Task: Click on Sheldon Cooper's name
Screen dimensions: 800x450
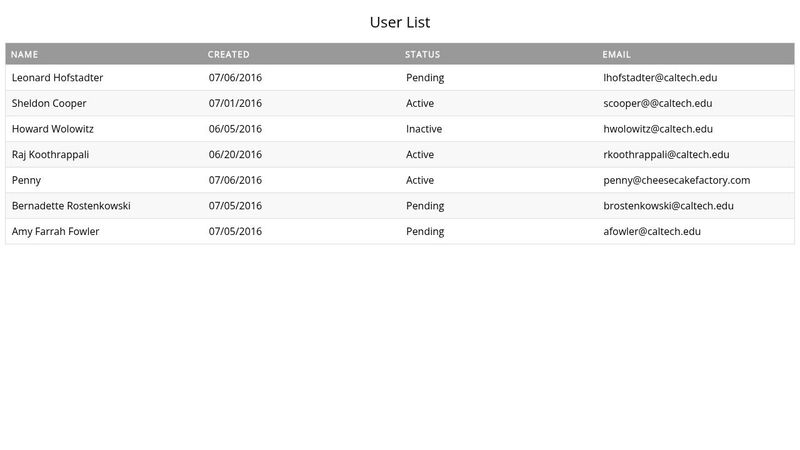Action: point(49,103)
